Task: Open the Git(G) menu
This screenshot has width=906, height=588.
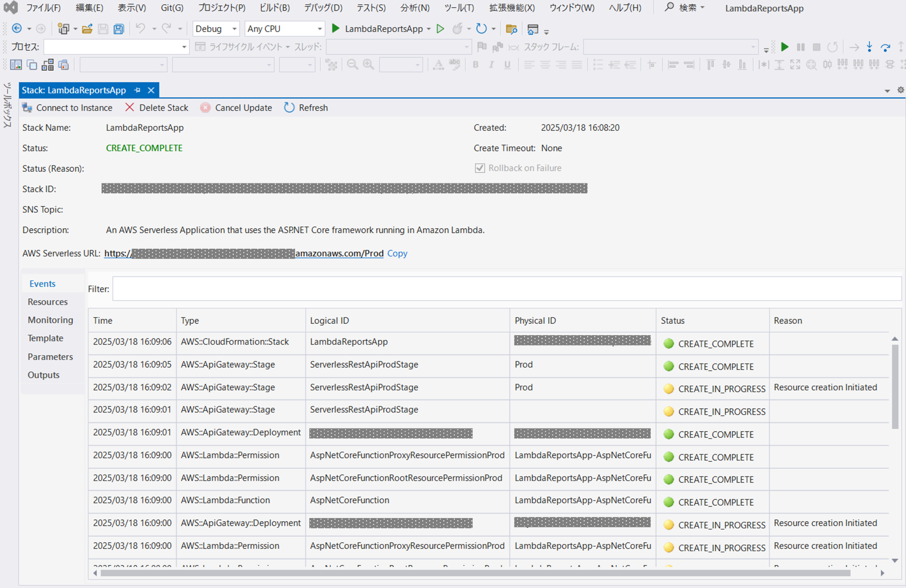Action: click(172, 8)
